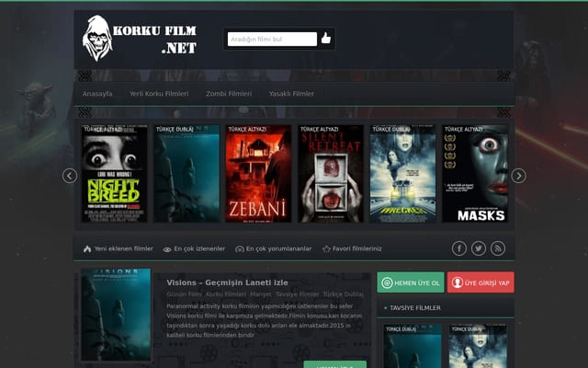588x368 pixels.
Task: Click the Hemen Üye Ol button
Action: coord(411,282)
